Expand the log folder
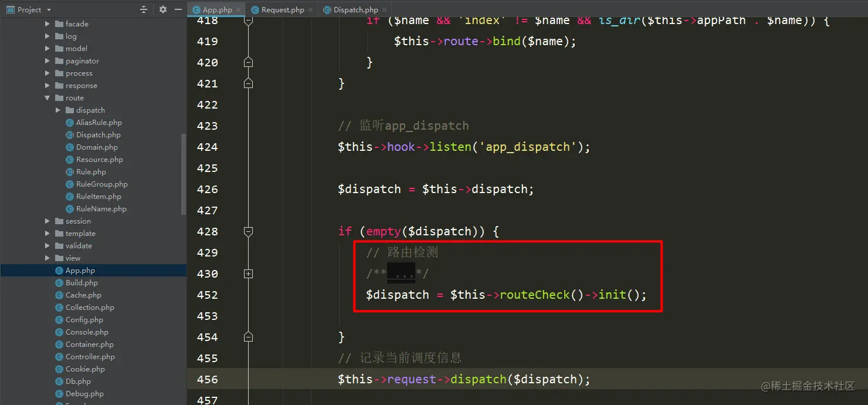 (48, 36)
